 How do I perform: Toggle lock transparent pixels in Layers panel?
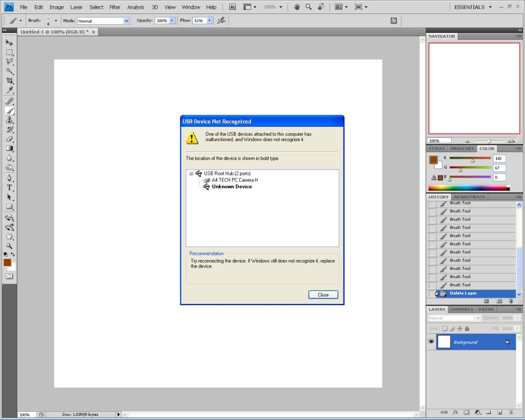(x=445, y=329)
